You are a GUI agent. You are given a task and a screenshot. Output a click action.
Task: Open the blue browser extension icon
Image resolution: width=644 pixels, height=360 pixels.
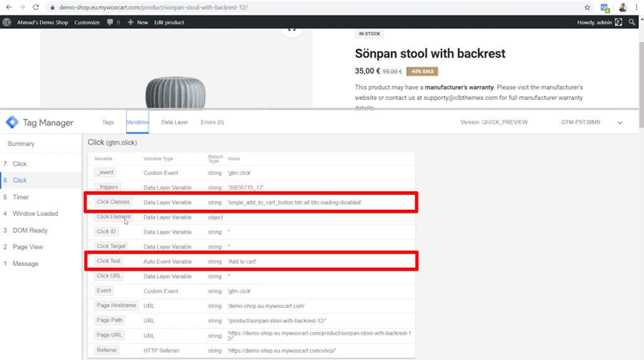[604, 8]
